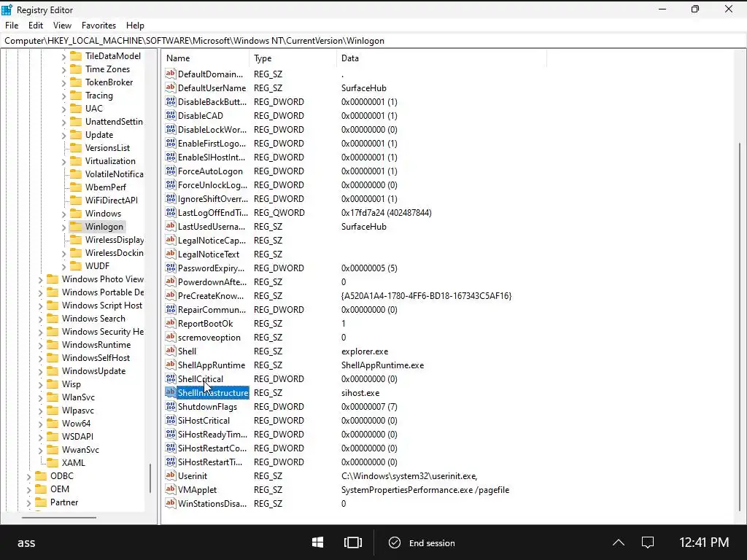Click the string icon beside Shell value
747x560 pixels.
pos(171,351)
